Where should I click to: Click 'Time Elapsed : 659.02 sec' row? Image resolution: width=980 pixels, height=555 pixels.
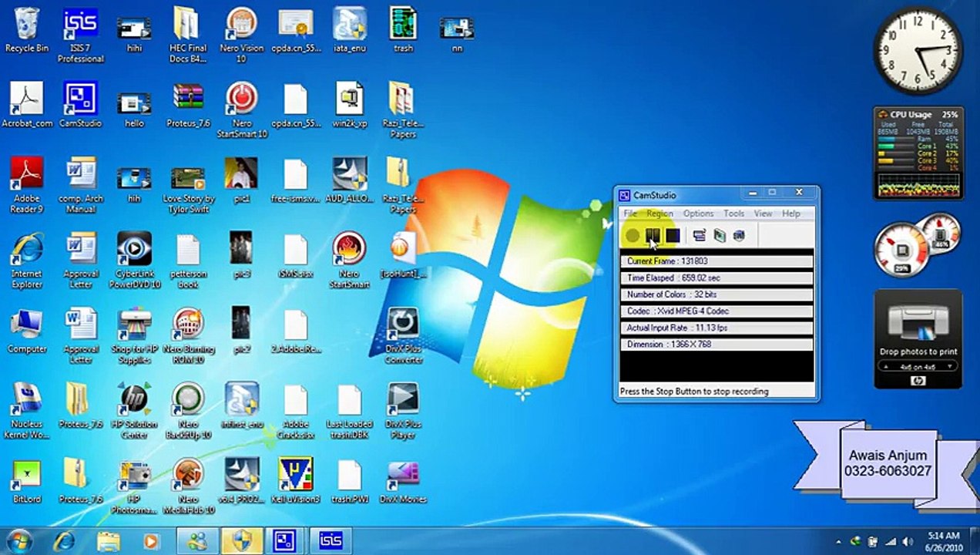(x=717, y=277)
